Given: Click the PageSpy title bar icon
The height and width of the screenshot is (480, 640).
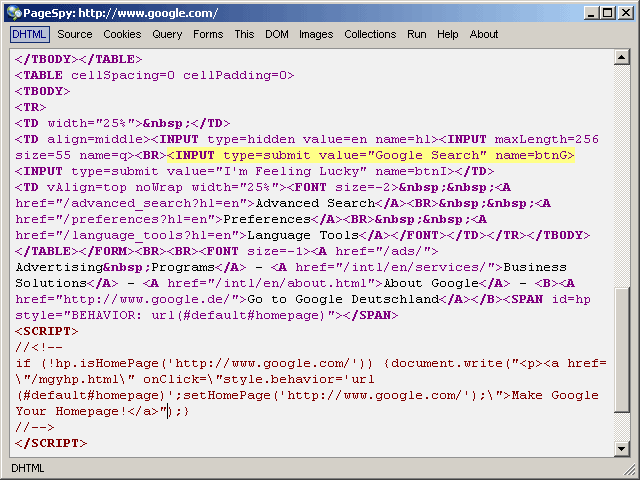Looking at the screenshot, I should click(x=14, y=13).
